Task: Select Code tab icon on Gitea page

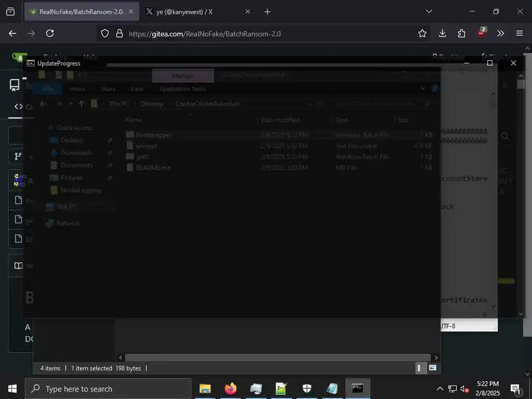Action: (x=18, y=107)
